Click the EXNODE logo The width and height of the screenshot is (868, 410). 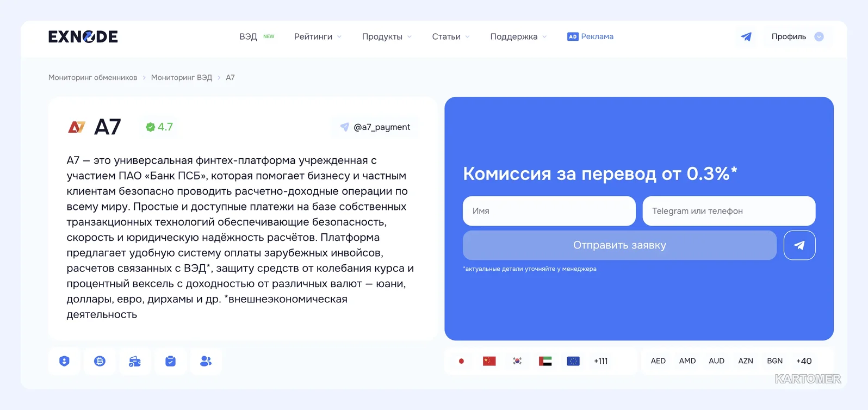[83, 36]
